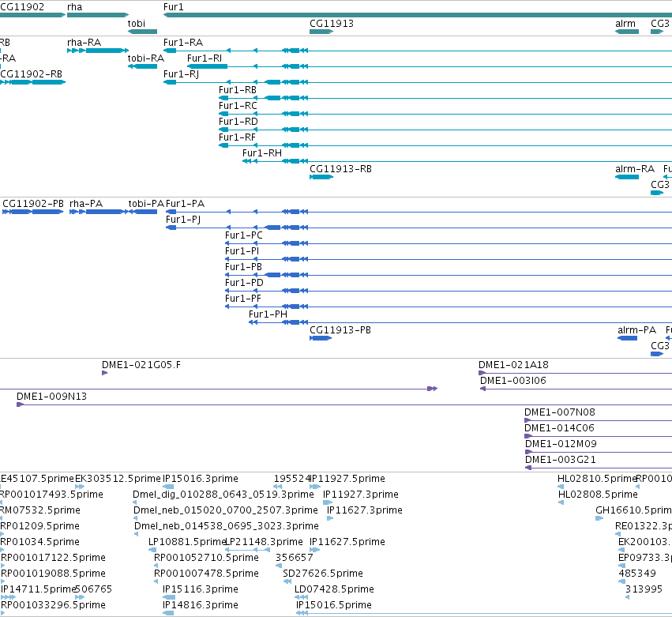This screenshot has height=617, width=672.
Task: Select protein alrm-PA
Action: click(x=636, y=330)
